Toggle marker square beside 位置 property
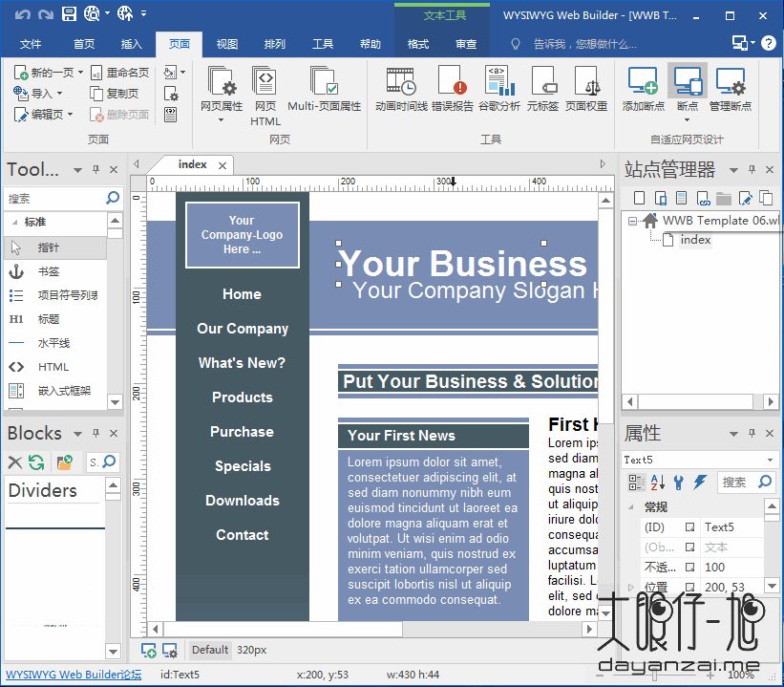The image size is (784, 687). pyautogui.click(x=690, y=587)
